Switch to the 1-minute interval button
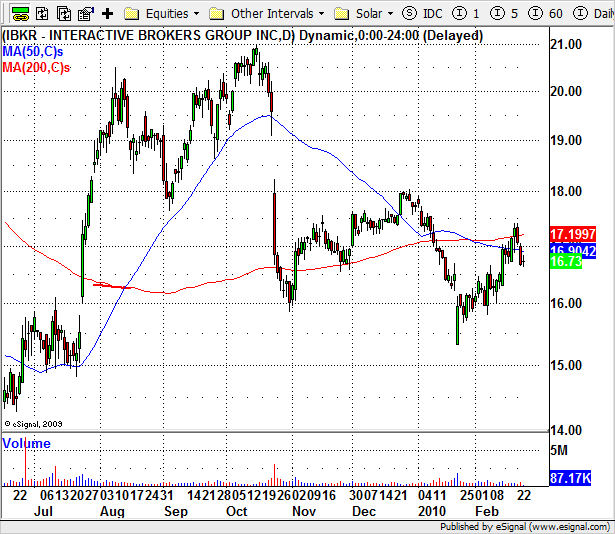This screenshot has height=534, width=615. (466, 14)
